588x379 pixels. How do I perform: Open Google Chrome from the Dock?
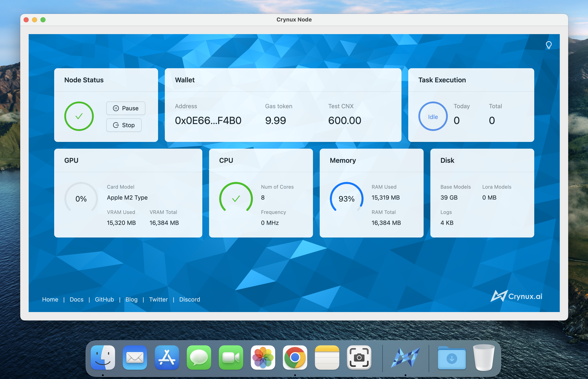(295, 357)
